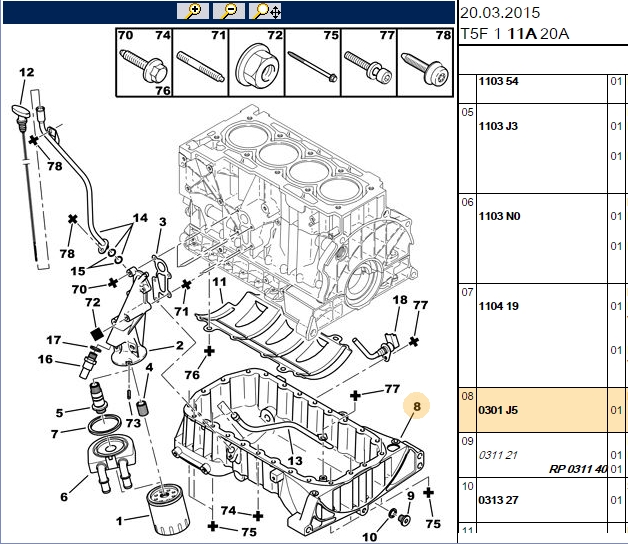Click callout number 10 near the drain plug washer
The image size is (628, 544).
pyautogui.click(x=369, y=537)
